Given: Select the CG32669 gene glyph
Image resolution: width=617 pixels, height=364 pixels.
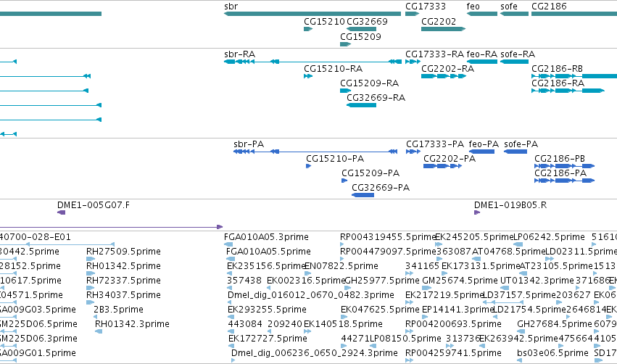Looking at the screenshot, I should click(x=361, y=29).
